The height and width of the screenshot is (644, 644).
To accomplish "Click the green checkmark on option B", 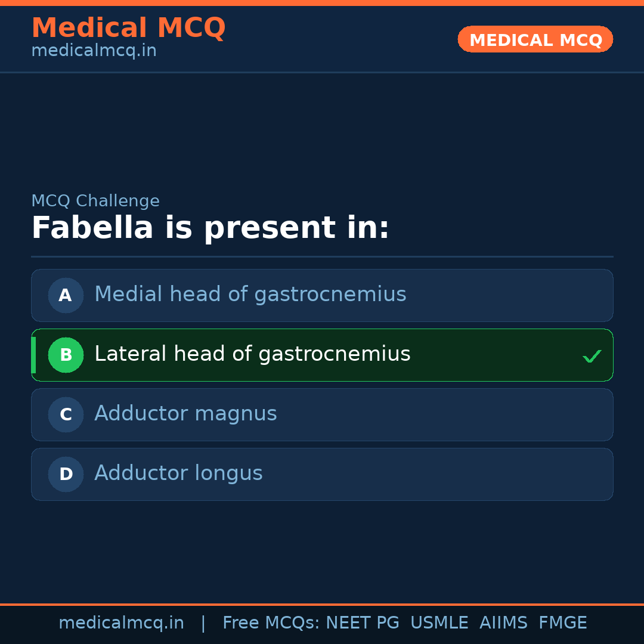I will (592, 356).
